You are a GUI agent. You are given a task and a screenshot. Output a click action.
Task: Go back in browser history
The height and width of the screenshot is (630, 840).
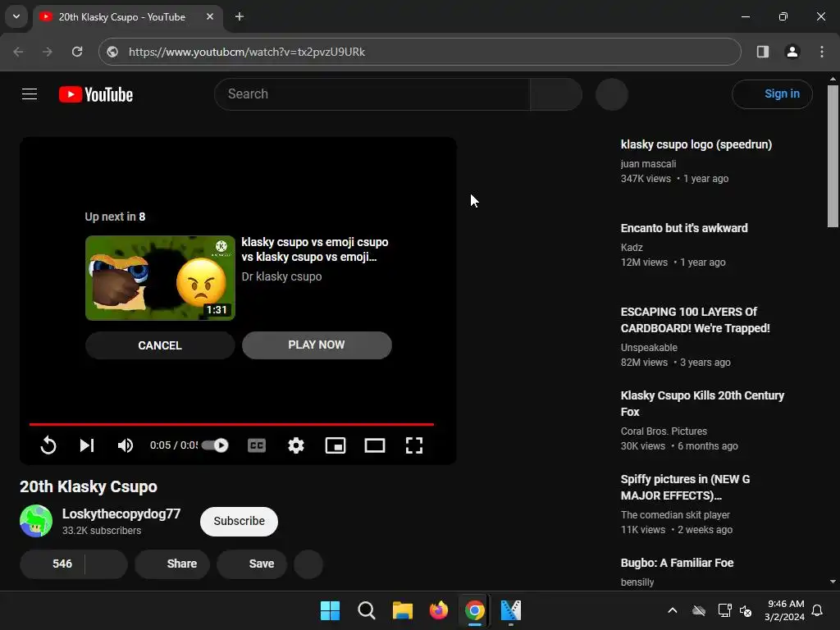19,52
